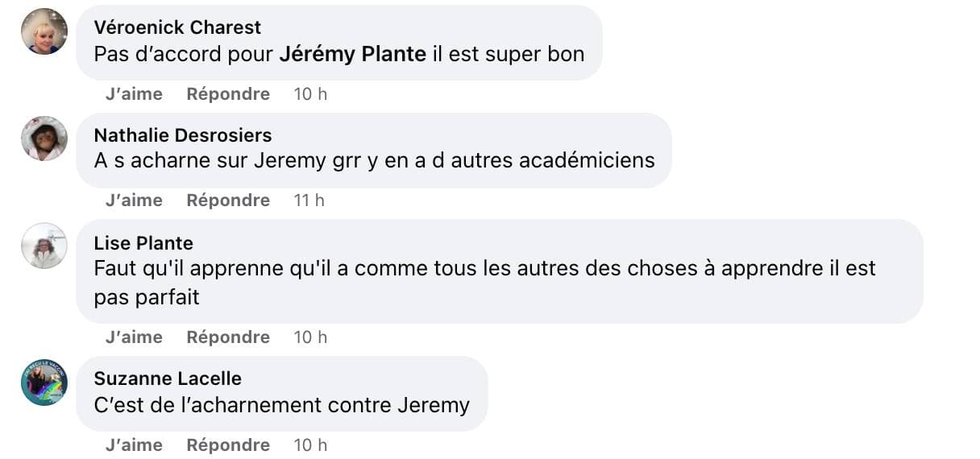Open Lise Plante's profile picture
980x459 pixels.
[x=44, y=246]
